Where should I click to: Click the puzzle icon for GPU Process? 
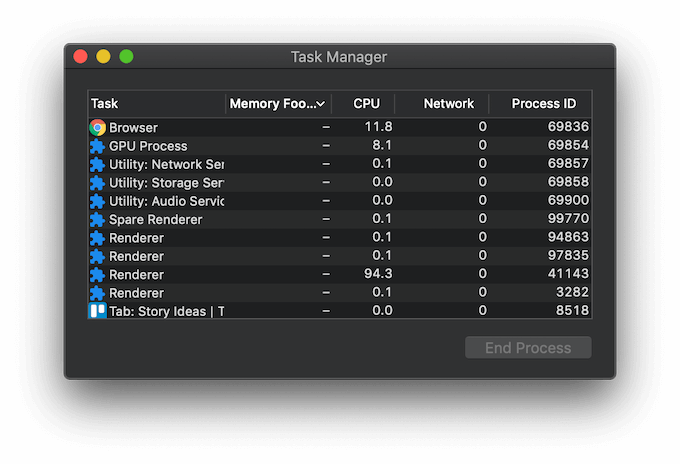(x=98, y=146)
